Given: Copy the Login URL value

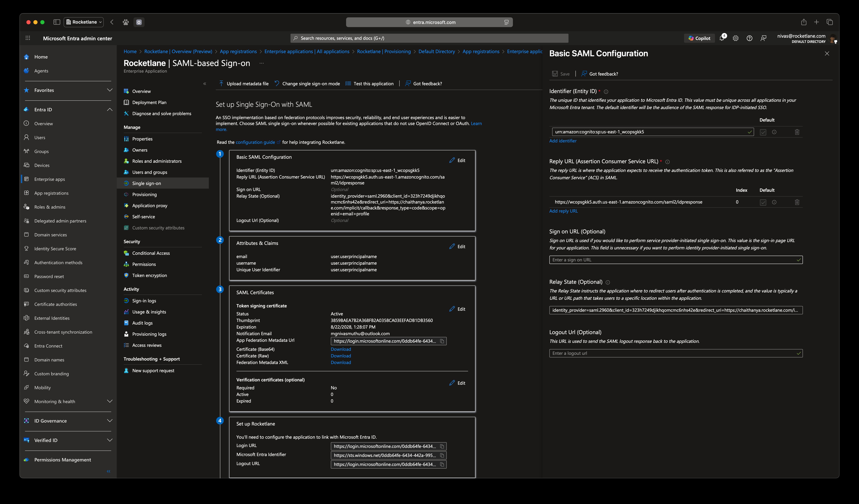Looking at the screenshot, I should (442, 446).
